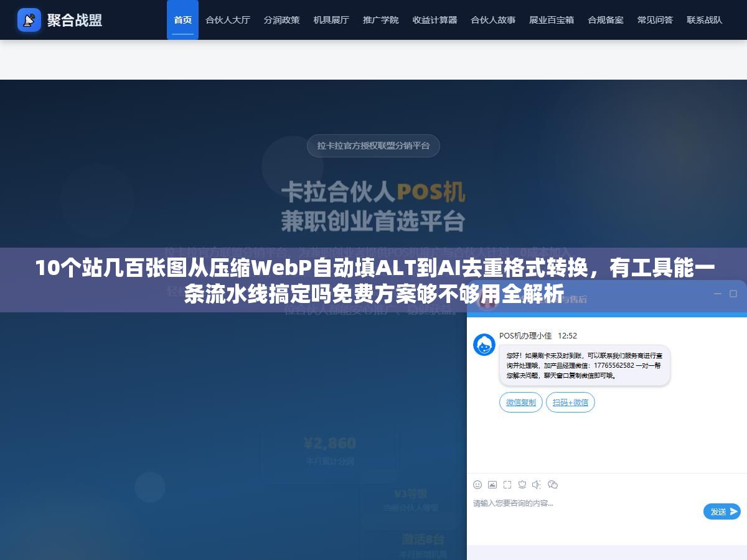This screenshot has height=560, width=747.
Task: Click the chat message containing 17765562582
Action: tap(585, 366)
